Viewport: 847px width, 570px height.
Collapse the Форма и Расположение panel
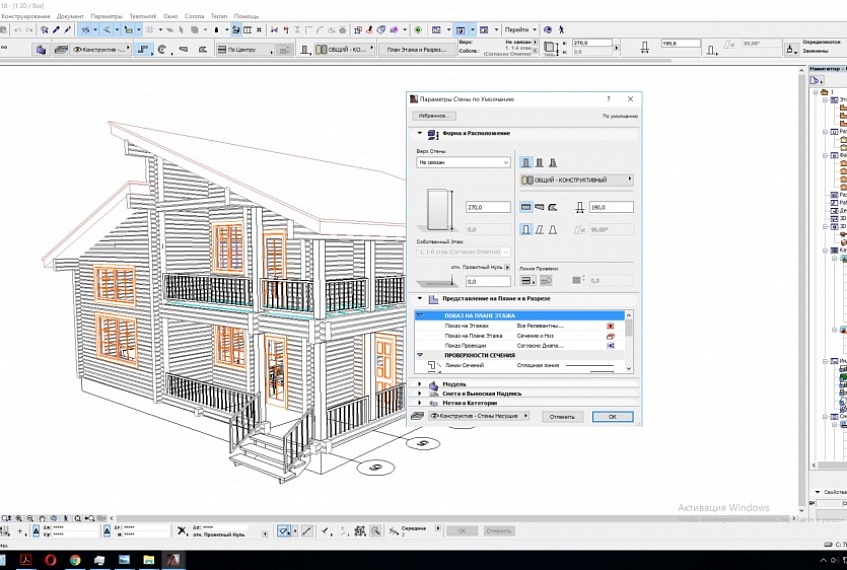click(x=420, y=133)
